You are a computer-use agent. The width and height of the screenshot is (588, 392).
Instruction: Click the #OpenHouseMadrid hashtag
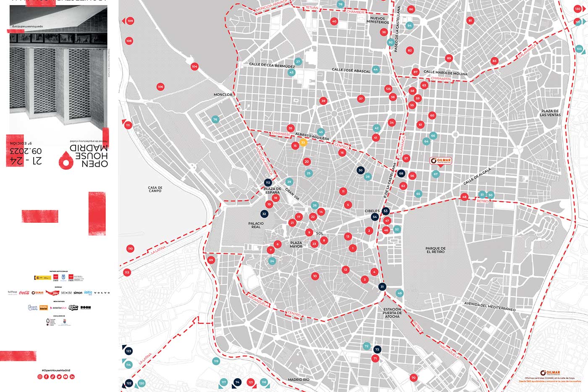(x=56, y=371)
